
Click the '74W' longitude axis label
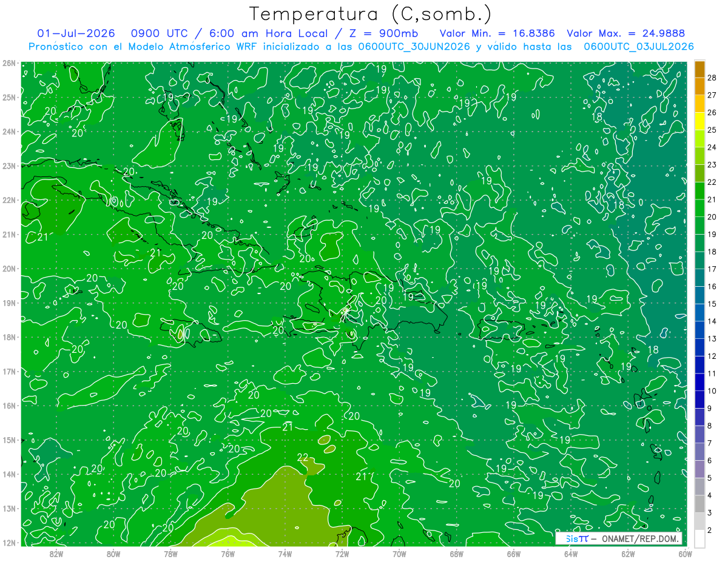pos(285,554)
